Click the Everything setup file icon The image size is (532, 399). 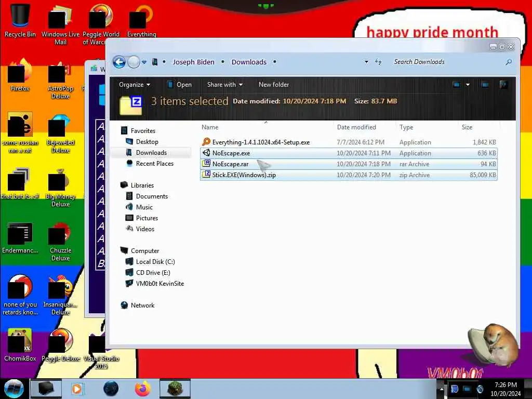coord(206,142)
